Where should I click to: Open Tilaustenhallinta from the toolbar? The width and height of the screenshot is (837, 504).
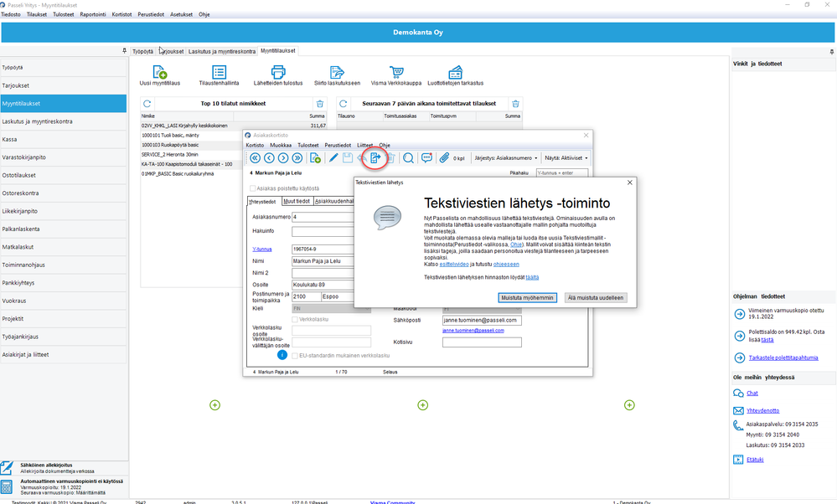click(219, 72)
